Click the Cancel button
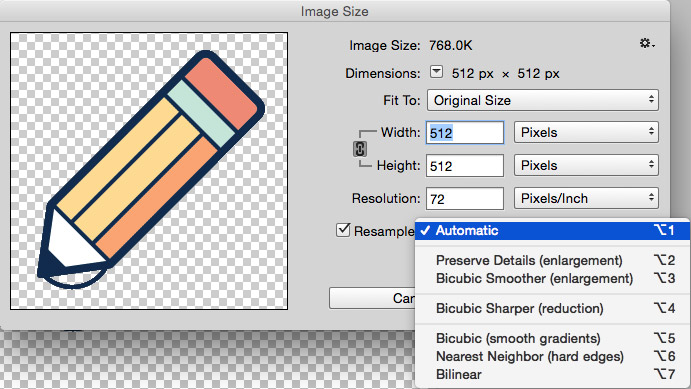Viewport: 691px width, 389px height. pyautogui.click(x=372, y=298)
